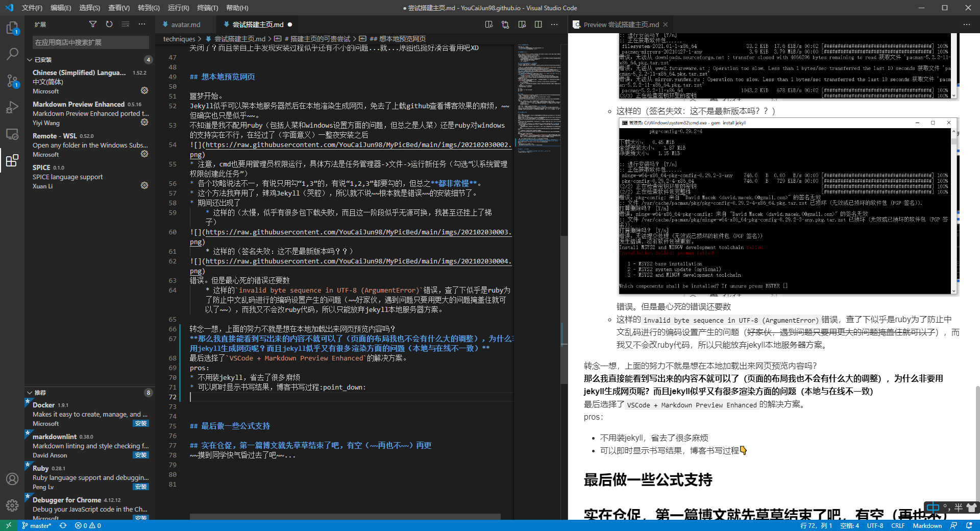Open the Run and Debug view
Image resolution: width=980 pixels, height=531 pixels.
point(12,107)
